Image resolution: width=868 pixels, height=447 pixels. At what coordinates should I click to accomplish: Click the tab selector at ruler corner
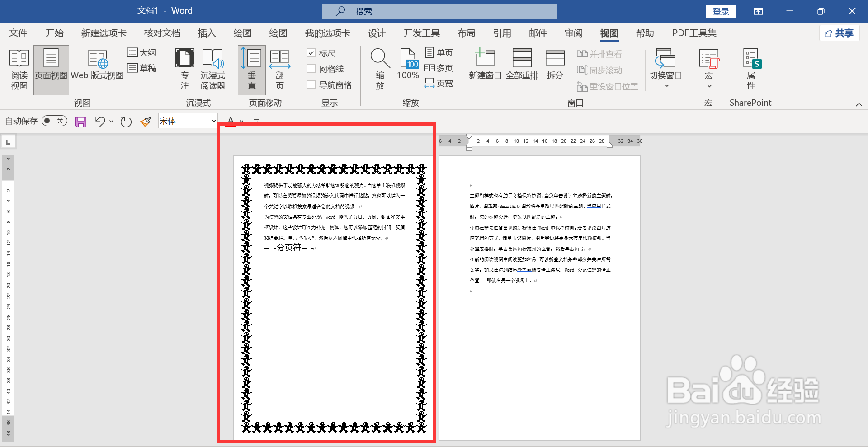click(8, 142)
